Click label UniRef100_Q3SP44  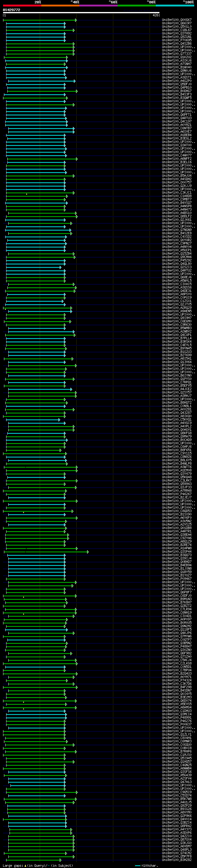pos(177,551)
